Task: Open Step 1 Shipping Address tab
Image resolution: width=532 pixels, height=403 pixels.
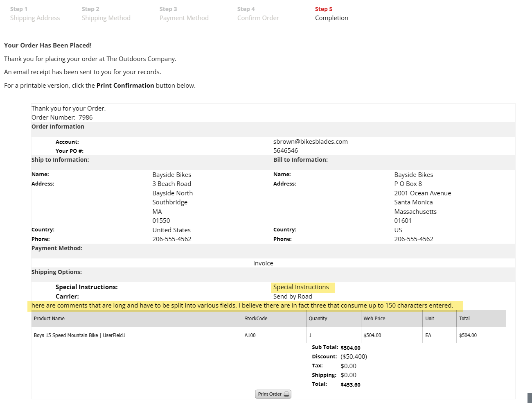Action: (35, 14)
